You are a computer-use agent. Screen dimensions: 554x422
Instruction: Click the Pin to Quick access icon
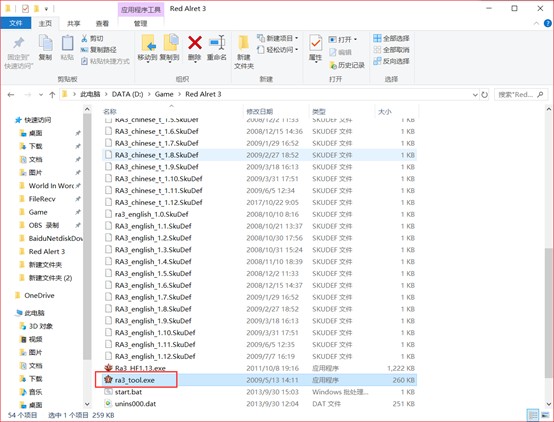point(18,43)
